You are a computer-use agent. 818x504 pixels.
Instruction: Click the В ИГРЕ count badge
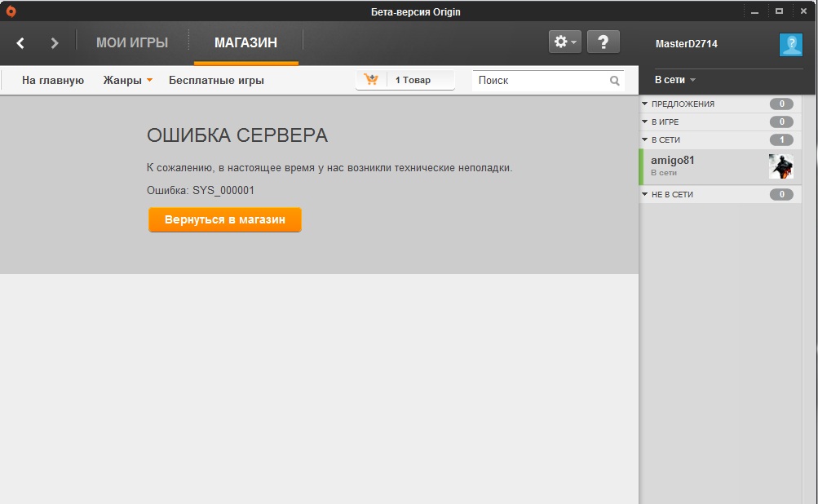point(781,122)
